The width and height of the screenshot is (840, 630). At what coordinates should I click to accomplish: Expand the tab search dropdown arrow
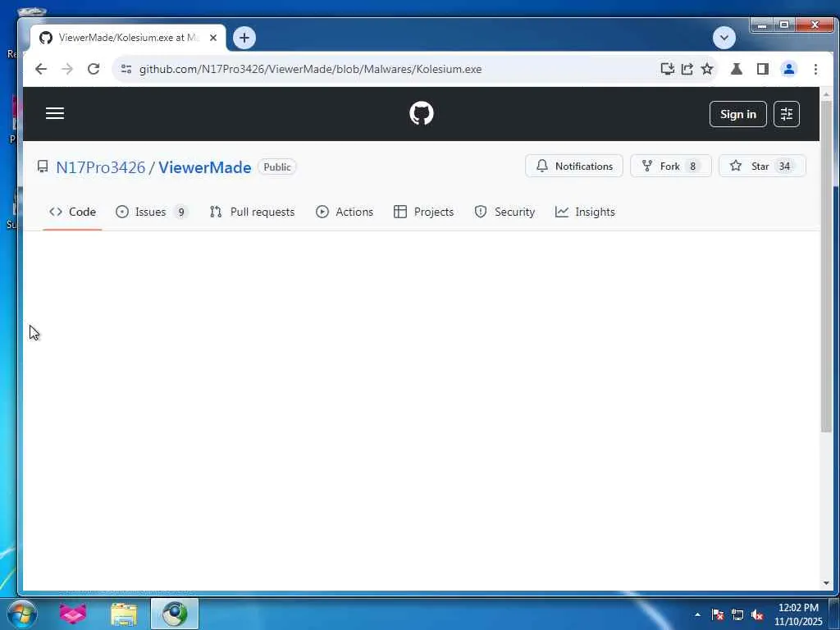coord(724,38)
